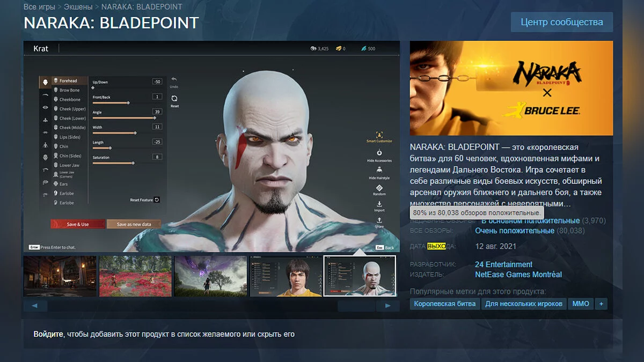644x362 pixels.
Task: Click the silver coin currency icon
Action: point(313,49)
